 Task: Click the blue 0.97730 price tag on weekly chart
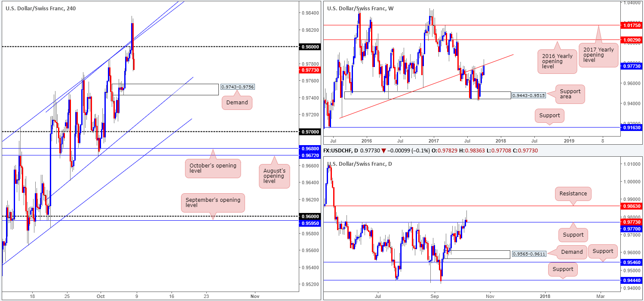[x=632, y=66]
